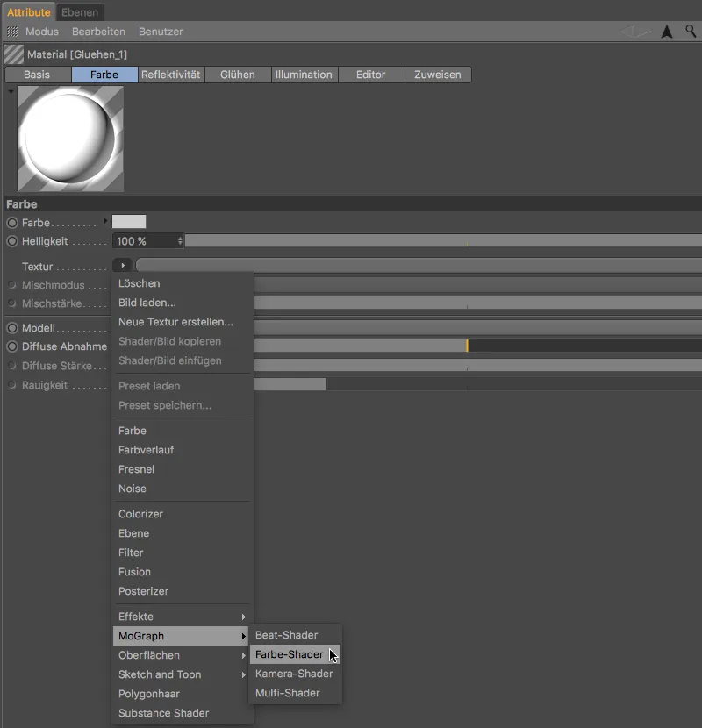Select the Basis material tab
The image size is (702, 728).
(37, 75)
